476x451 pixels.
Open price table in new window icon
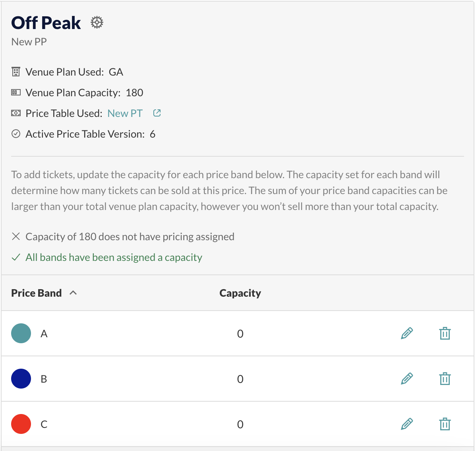157,113
